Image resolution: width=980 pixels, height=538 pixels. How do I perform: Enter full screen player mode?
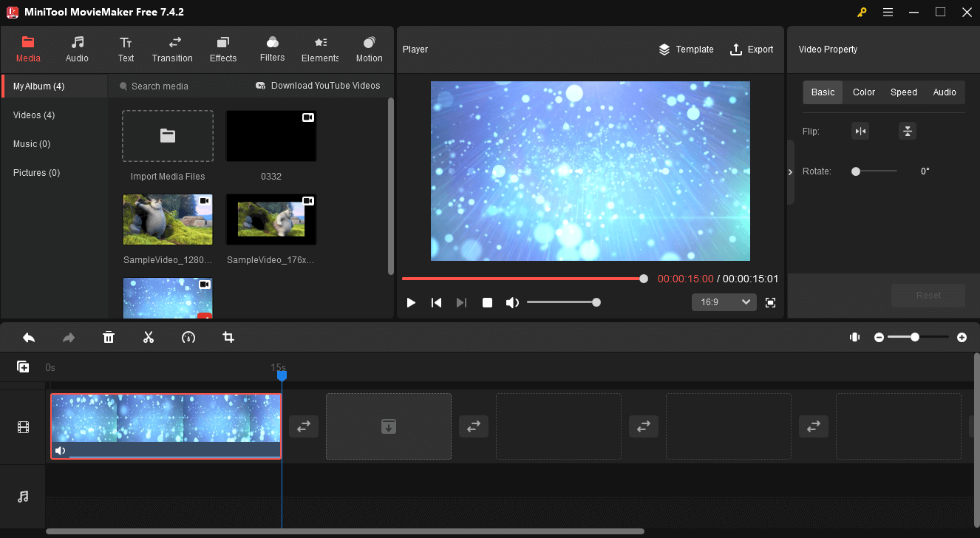(x=770, y=302)
